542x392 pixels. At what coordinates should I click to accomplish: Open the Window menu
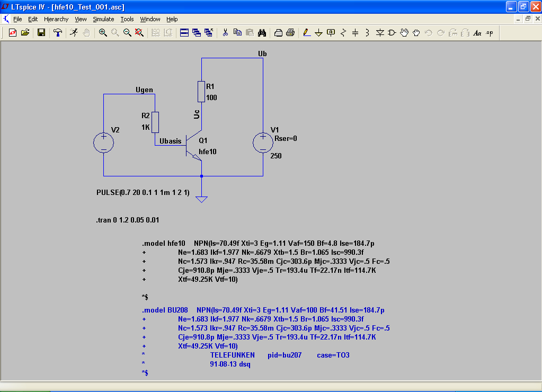150,19
